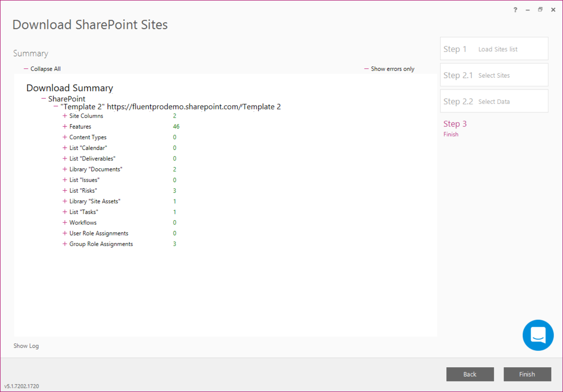Restore down the window
Image resolution: width=563 pixels, height=392 pixels.
click(x=540, y=10)
